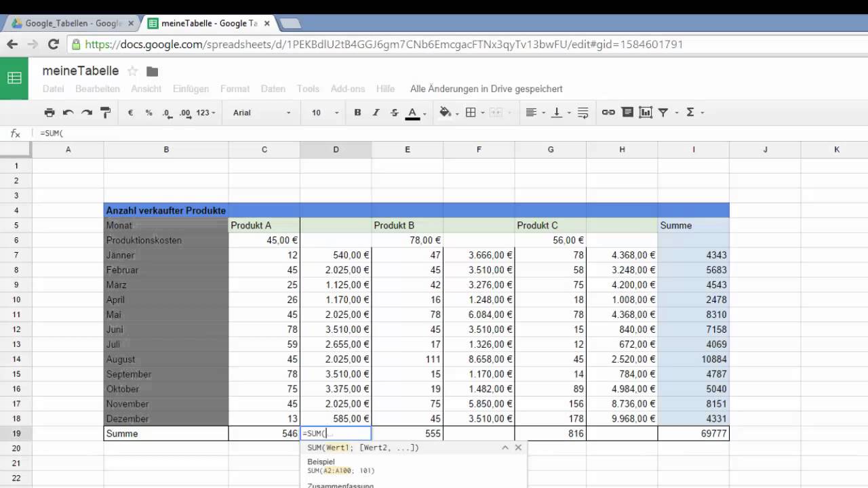Go to Sheets home via green icon
Screen dimensions: 868x488
(x=14, y=78)
